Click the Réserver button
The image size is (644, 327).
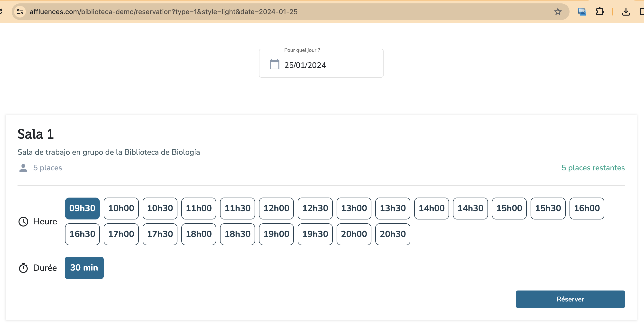[x=570, y=299]
